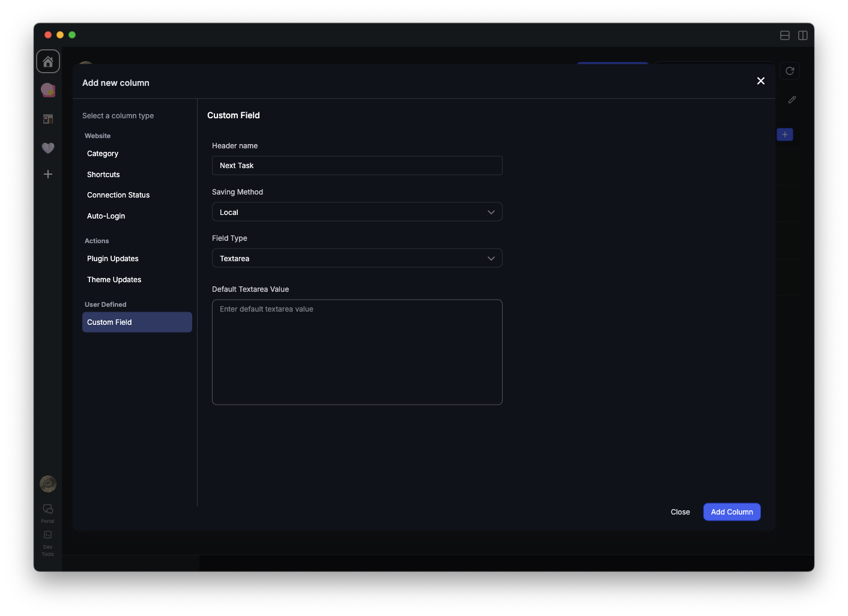The height and width of the screenshot is (616, 848).
Task: Click the Close text button
Action: (680, 512)
